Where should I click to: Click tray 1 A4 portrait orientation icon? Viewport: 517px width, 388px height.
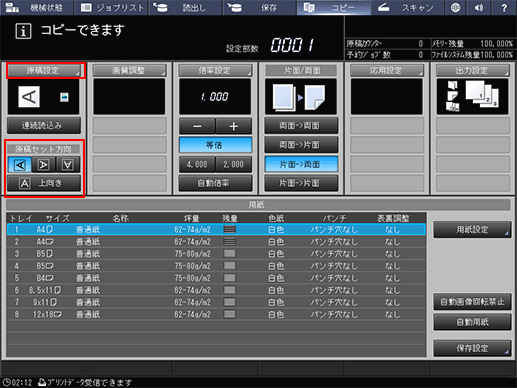[x=50, y=229]
